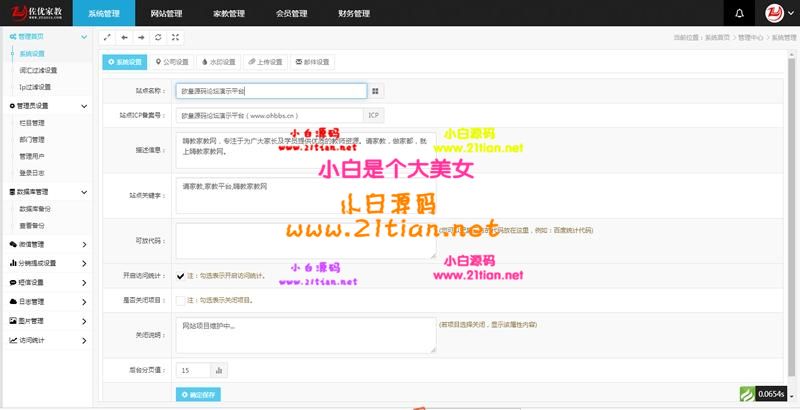Click the forward arrow toolbar icon
800x410 pixels.
141,37
